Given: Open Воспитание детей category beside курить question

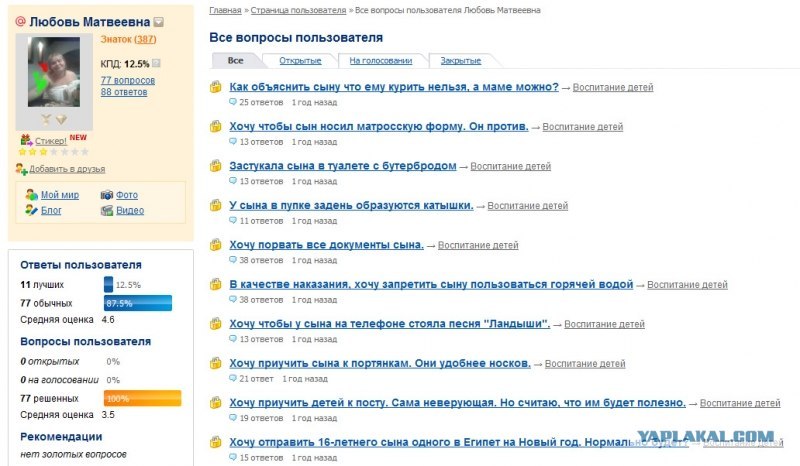Looking at the screenshot, I should 613,87.
